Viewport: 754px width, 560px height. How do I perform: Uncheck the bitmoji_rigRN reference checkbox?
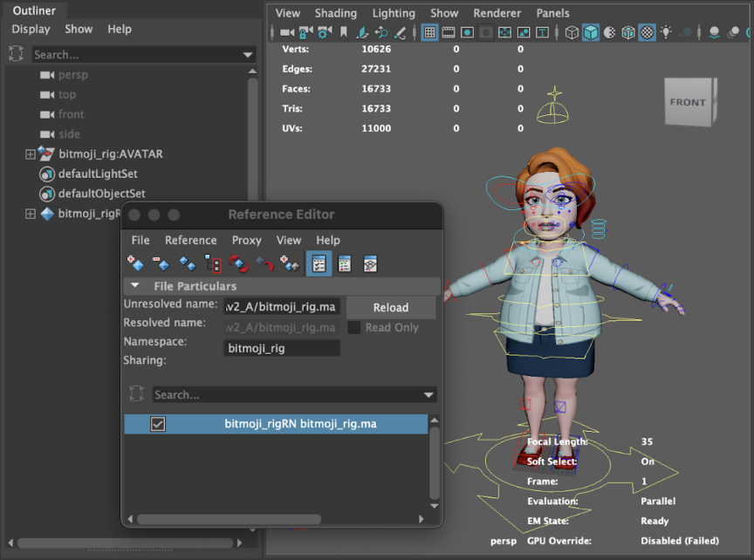point(158,424)
